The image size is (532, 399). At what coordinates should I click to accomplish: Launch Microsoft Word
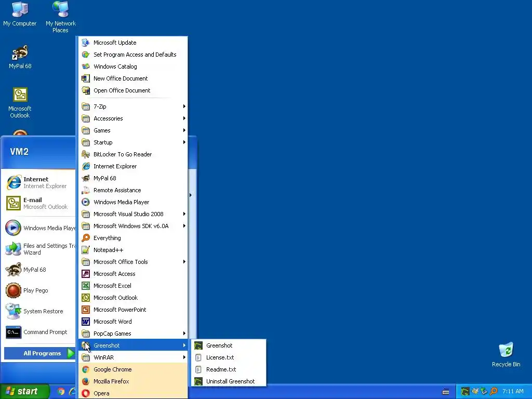coord(133,322)
